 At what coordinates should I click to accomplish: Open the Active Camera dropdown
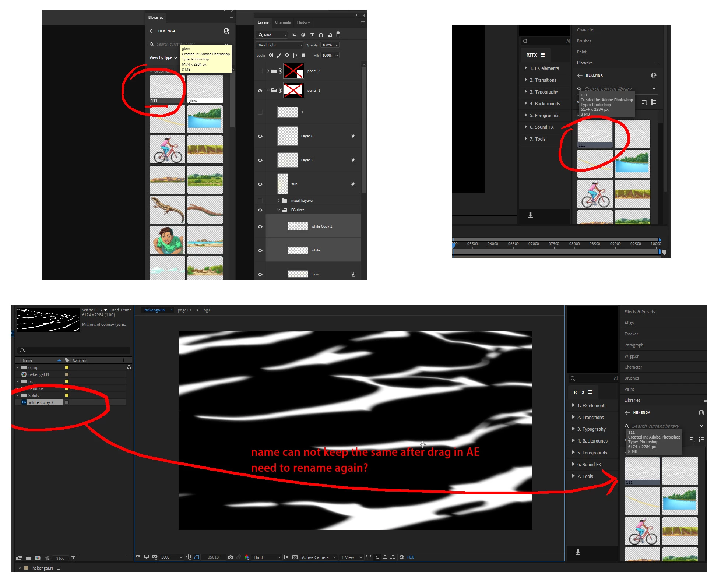pyautogui.click(x=319, y=557)
